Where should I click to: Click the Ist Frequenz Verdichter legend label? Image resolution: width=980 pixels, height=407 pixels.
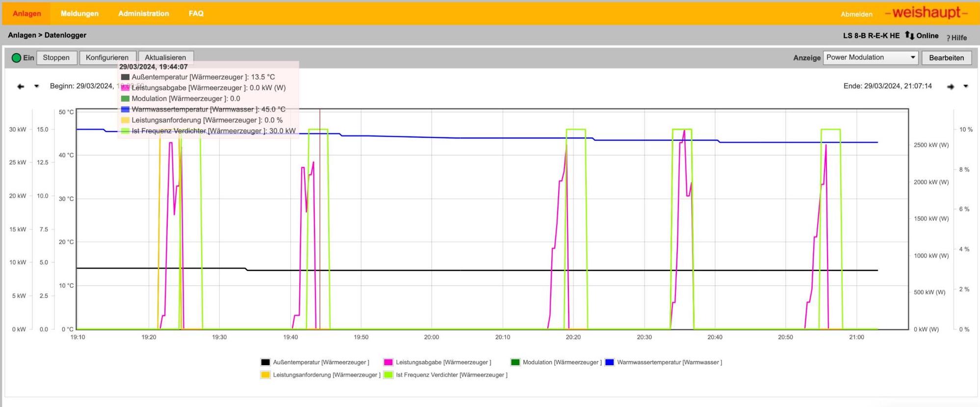(x=452, y=375)
